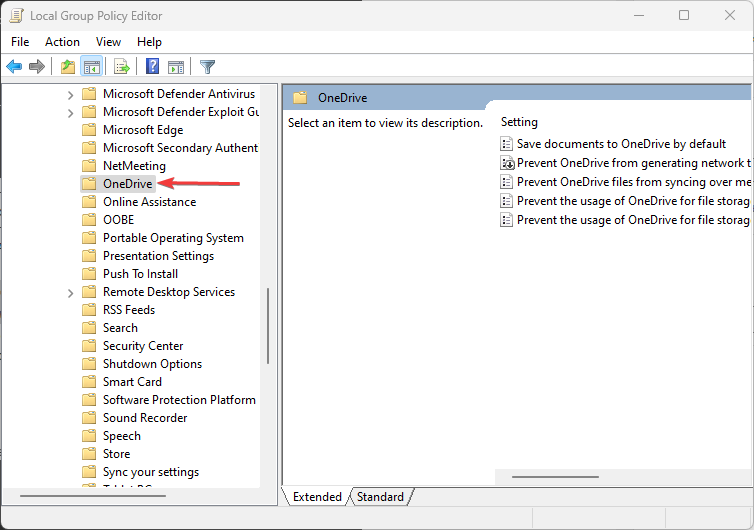Click the Setting column header
754x530 pixels.
coord(519,122)
